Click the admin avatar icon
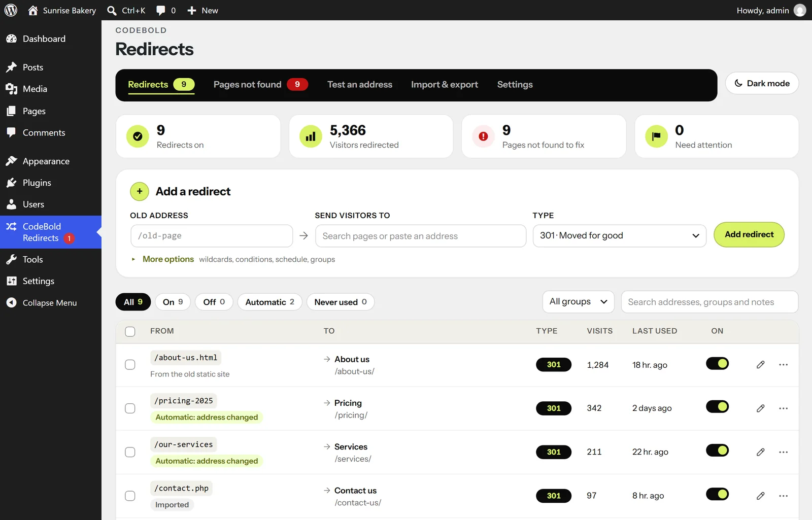812x520 pixels. click(800, 10)
